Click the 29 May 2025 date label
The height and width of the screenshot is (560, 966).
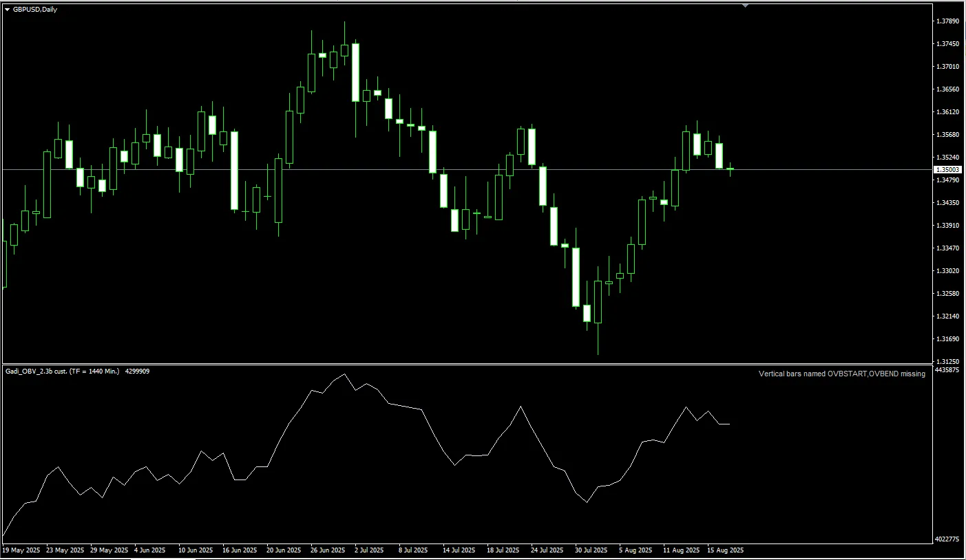coord(109,550)
